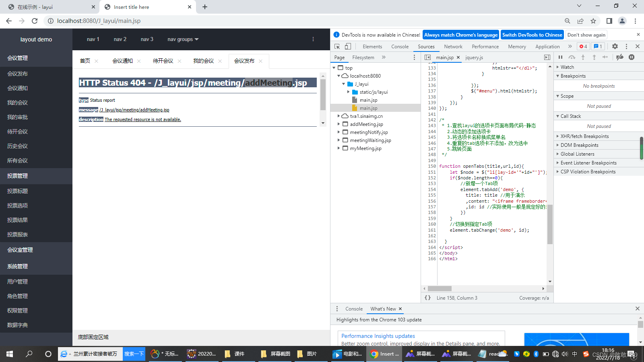
Task: Switch to the Performance tab
Action: 485,47
